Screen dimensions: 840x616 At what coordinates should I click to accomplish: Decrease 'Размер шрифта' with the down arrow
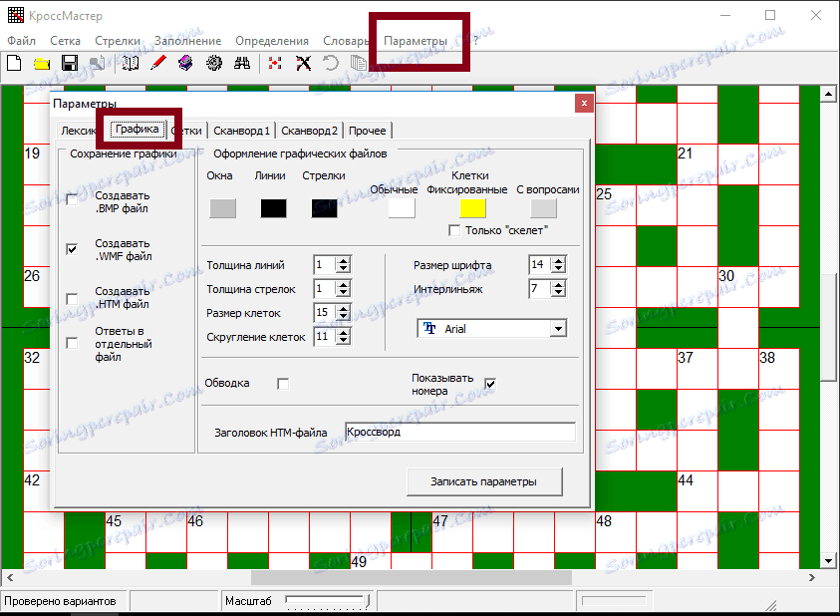(x=559, y=268)
